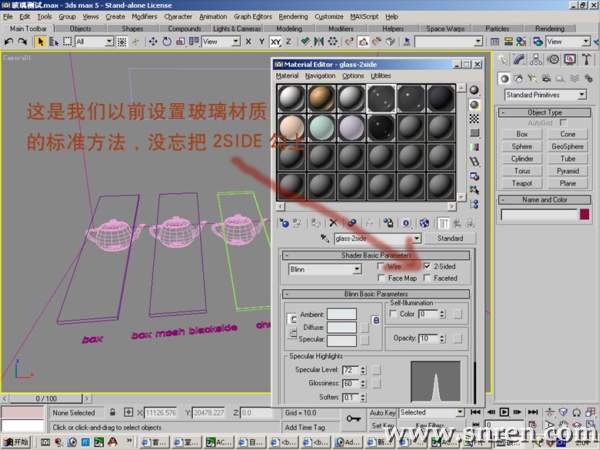
Task: Toggle the Auto Key button
Action: pos(382,412)
